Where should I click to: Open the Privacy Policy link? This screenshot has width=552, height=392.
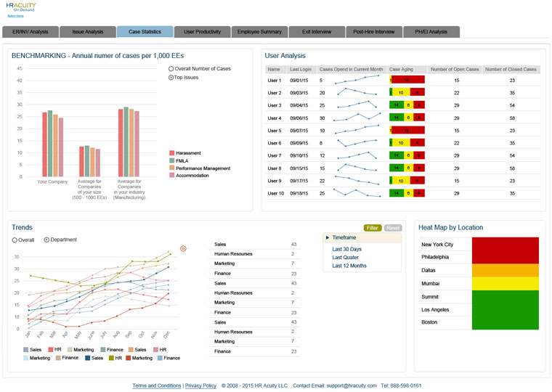click(200, 385)
